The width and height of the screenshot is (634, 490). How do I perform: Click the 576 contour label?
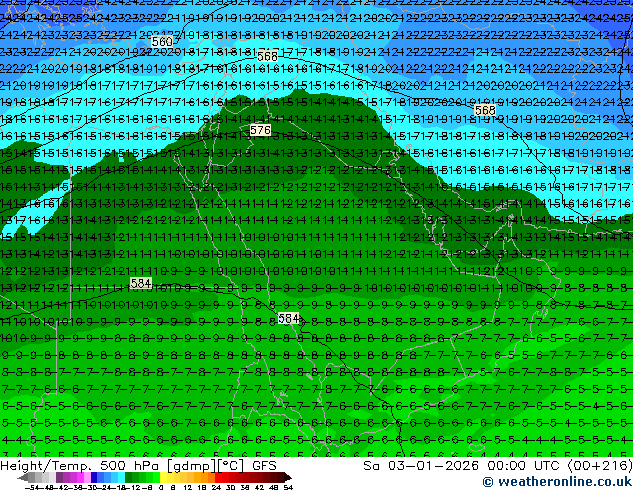[x=260, y=130]
